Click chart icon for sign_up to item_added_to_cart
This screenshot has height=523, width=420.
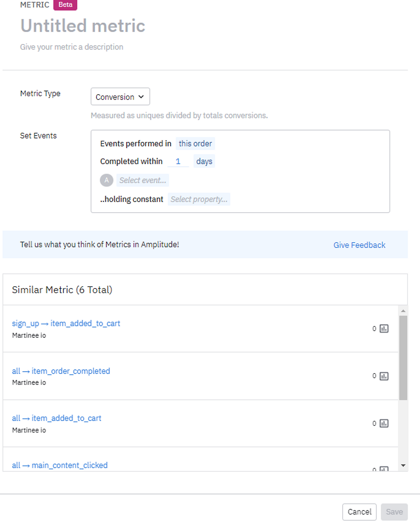384,329
